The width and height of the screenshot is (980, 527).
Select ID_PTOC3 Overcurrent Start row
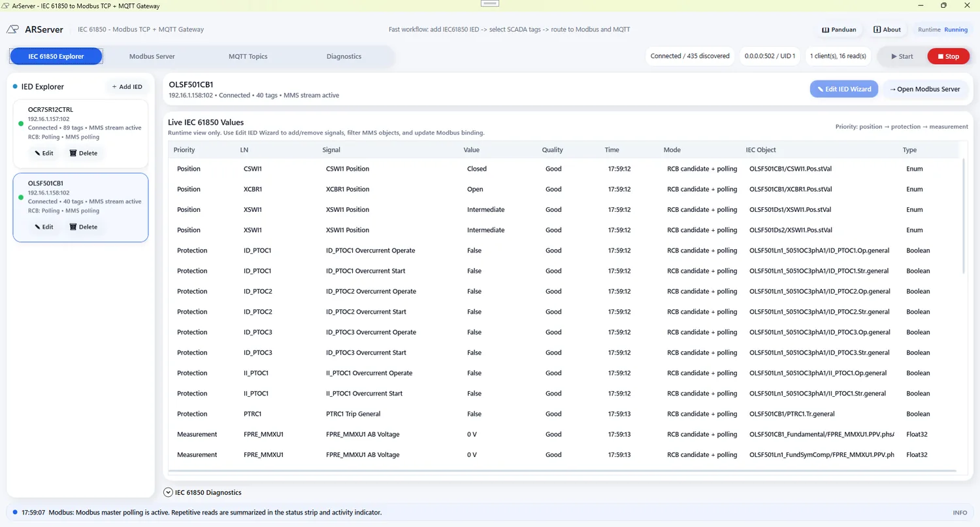tap(563, 352)
